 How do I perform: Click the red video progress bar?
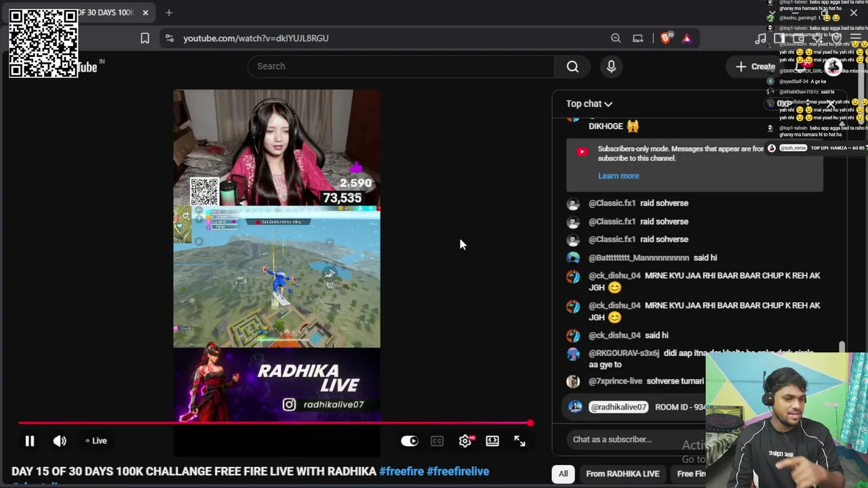click(x=275, y=424)
